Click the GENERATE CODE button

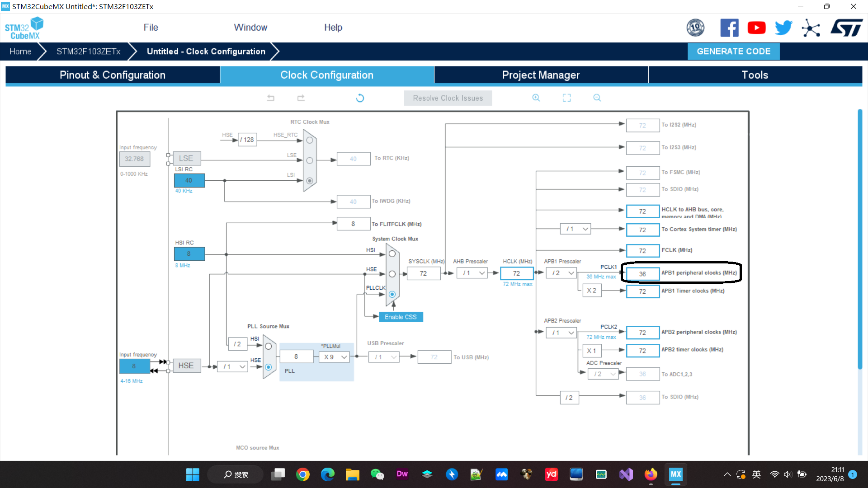coord(733,52)
